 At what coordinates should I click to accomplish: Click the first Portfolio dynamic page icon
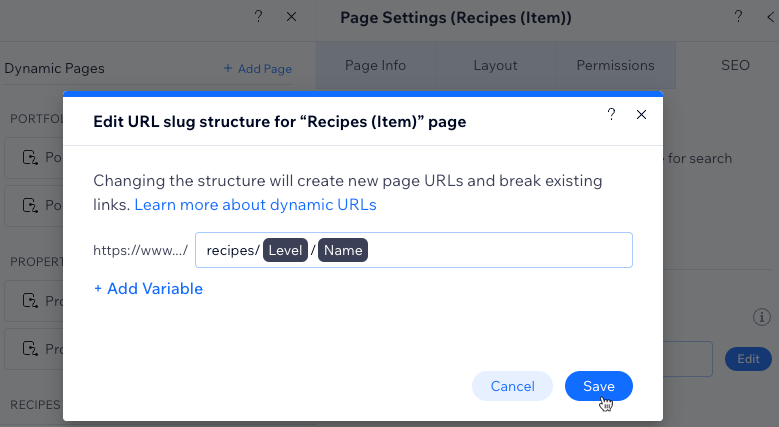[x=30, y=158]
